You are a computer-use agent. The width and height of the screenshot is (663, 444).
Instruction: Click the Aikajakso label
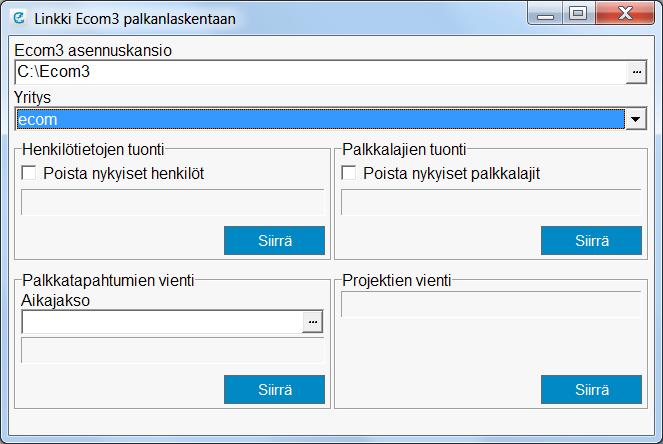55,301
